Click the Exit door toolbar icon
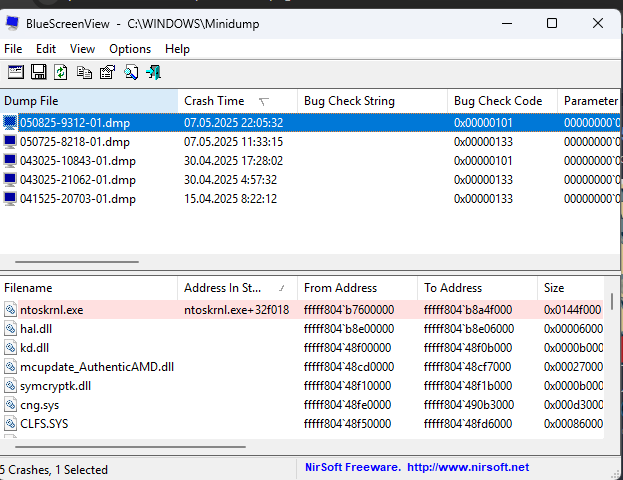Screen dimensions: 623x480 coord(153,72)
